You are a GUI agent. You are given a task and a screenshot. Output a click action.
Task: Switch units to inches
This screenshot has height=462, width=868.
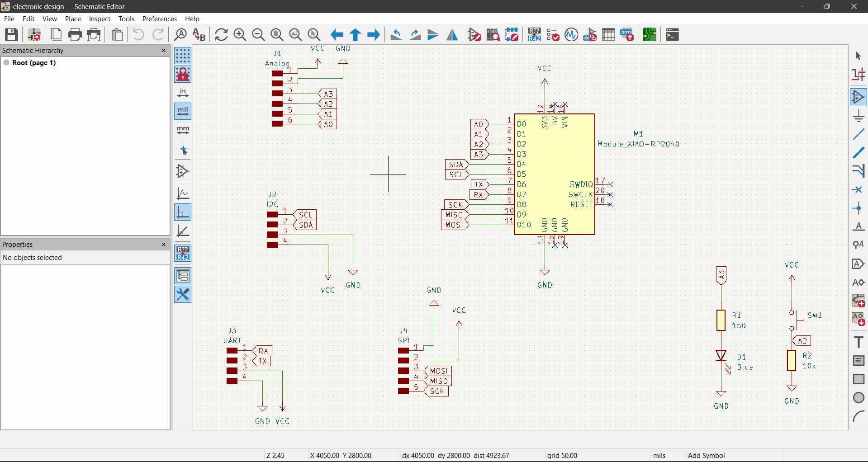pos(183,93)
